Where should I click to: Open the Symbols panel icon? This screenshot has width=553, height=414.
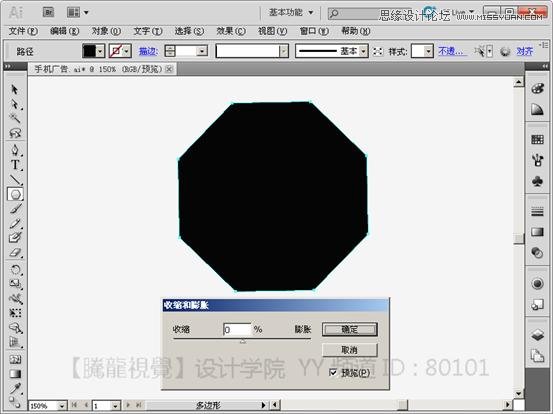[537, 181]
